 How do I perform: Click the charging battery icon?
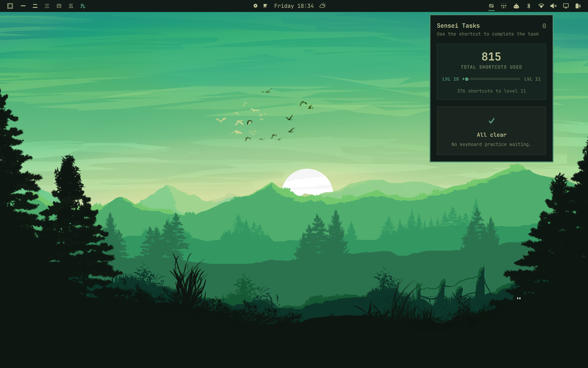coord(578,6)
